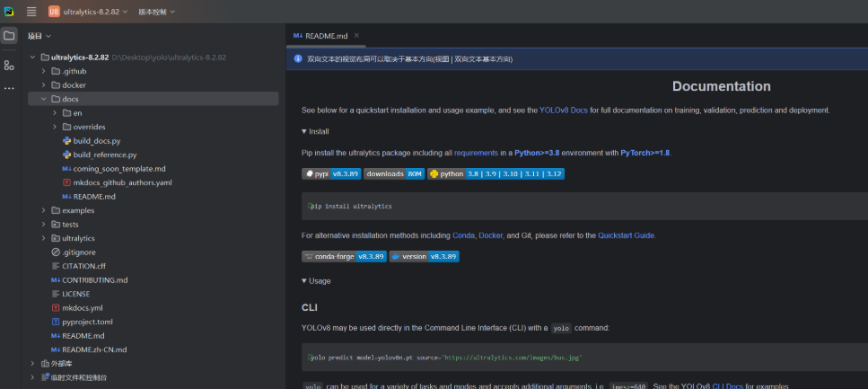Screen dimensions: 868x389
Task: Collapse the ultralytics-8.2.82 root folder
Action: 32,57
